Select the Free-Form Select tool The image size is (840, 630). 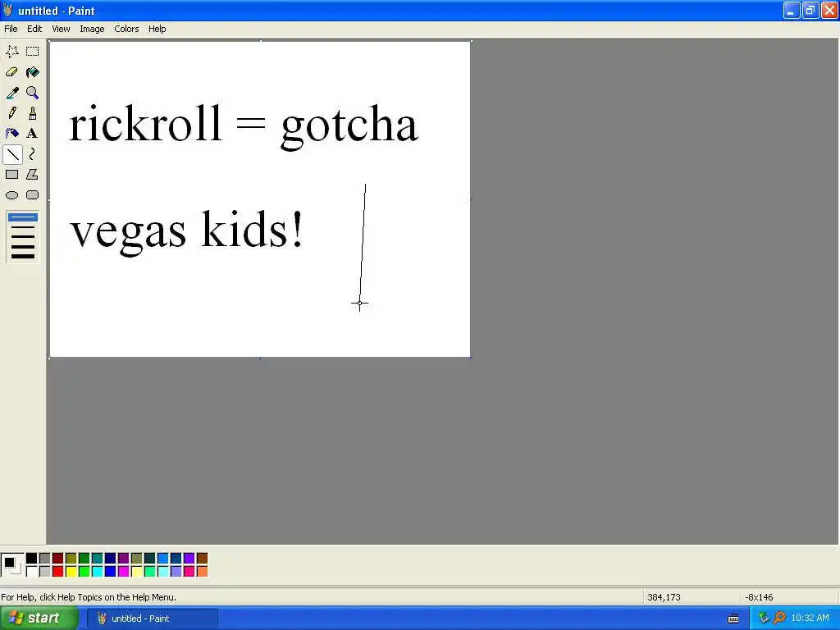click(11, 52)
